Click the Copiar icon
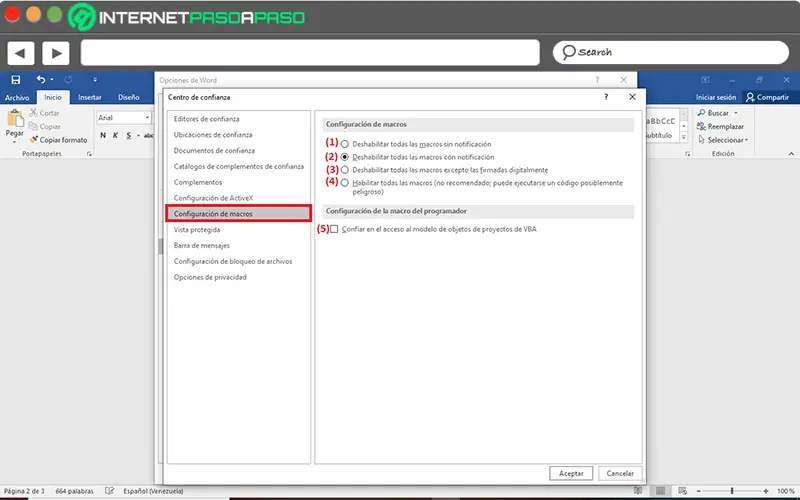 (33, 126)
